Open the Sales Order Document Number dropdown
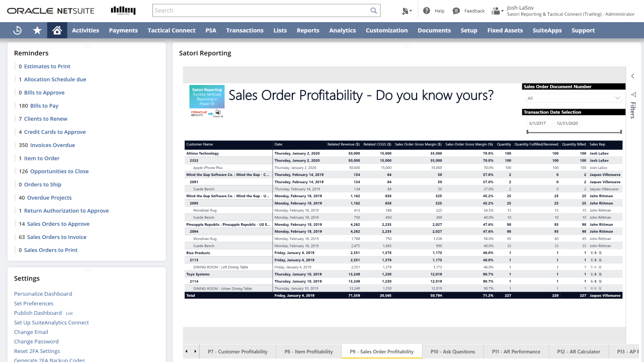 tap(574, 98)
